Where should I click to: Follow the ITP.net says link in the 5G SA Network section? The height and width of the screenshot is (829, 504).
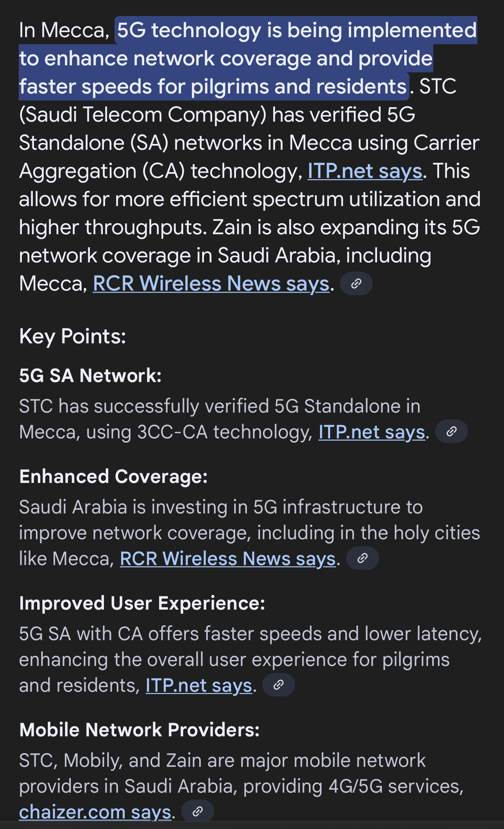372,432
